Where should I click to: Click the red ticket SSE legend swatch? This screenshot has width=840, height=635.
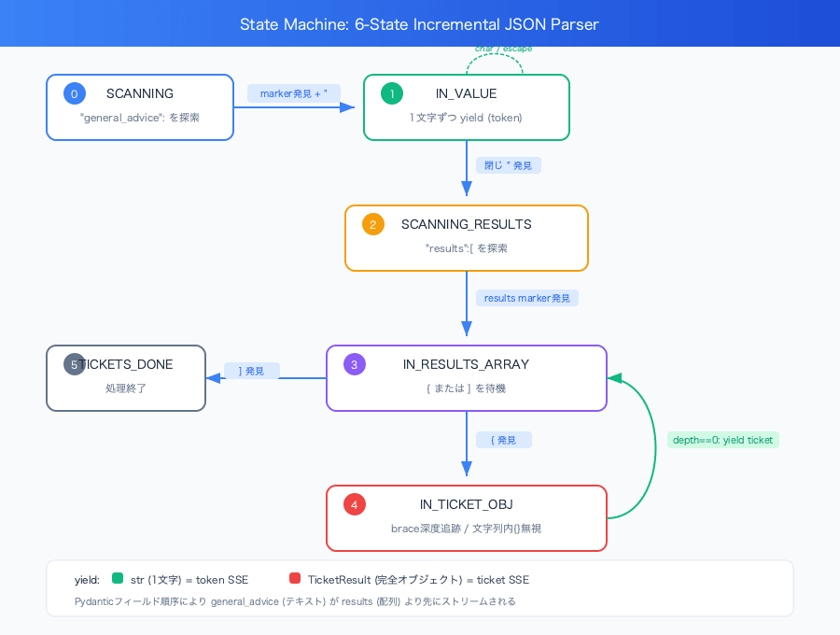coord(295,578)
